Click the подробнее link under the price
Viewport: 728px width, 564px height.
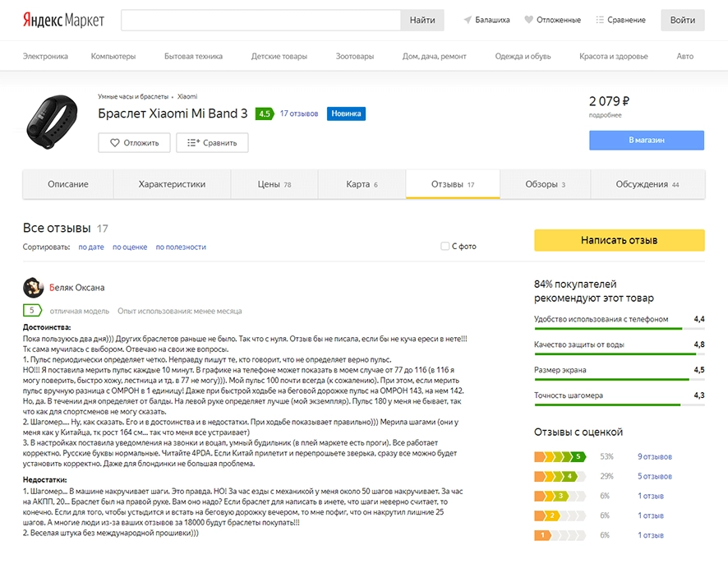tap(605, 115)
